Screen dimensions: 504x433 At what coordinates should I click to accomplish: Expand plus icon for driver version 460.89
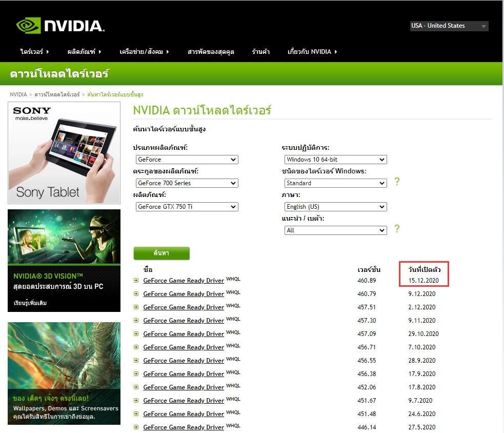tap(136, 281)
